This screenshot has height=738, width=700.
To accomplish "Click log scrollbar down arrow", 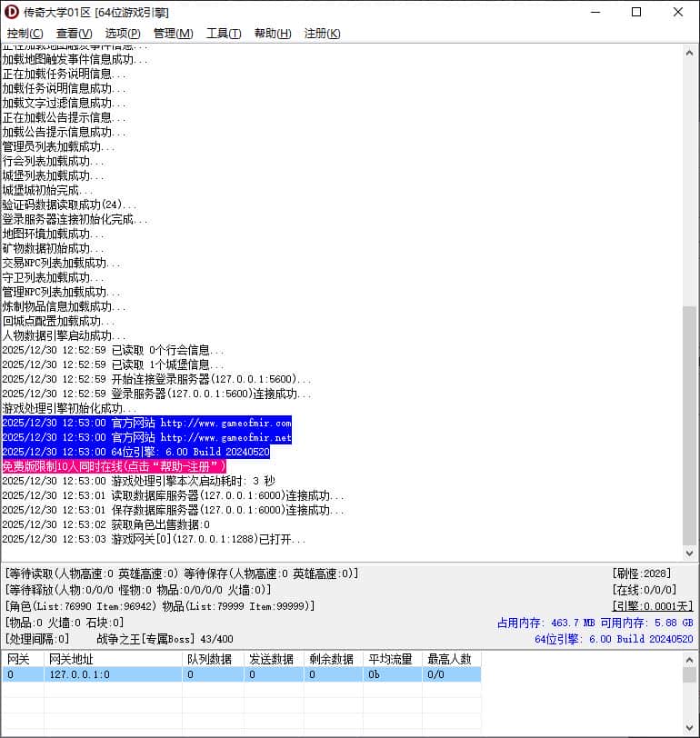I will (689, 553).
